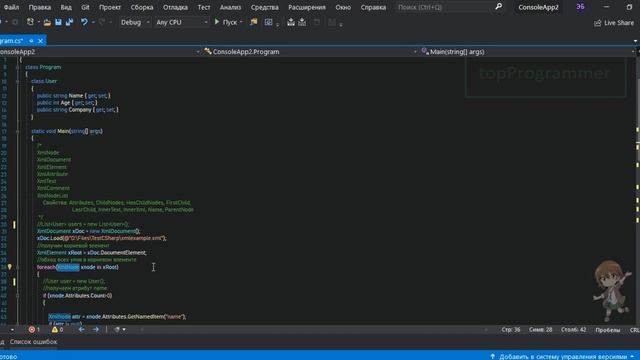Click the Пуск start debugging button

[225, 22]
